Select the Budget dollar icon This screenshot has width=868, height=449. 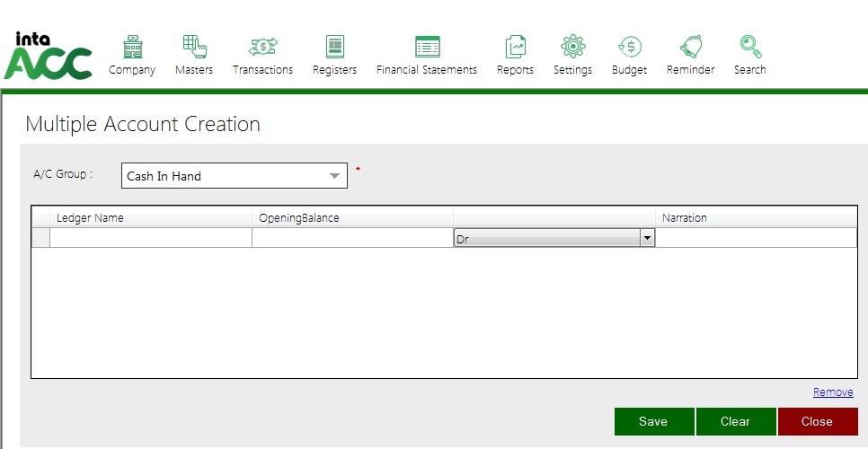(629, 48)
